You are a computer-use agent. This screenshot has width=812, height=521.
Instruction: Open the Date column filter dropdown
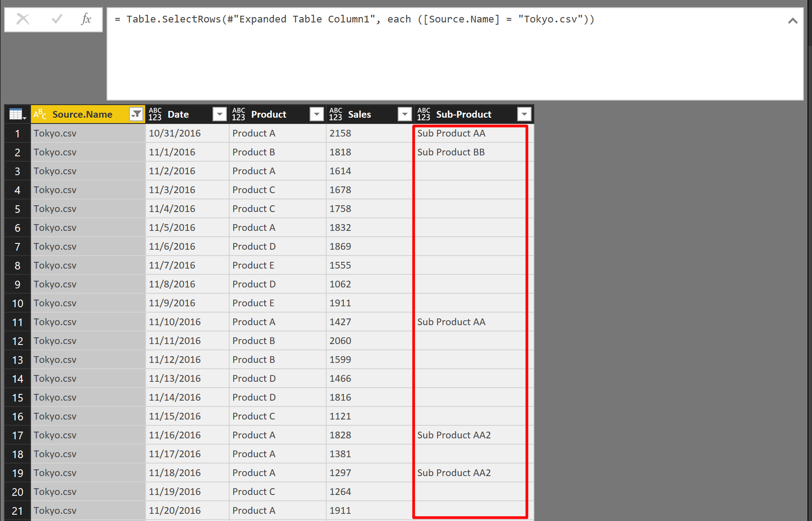click(x=219, y=114)
